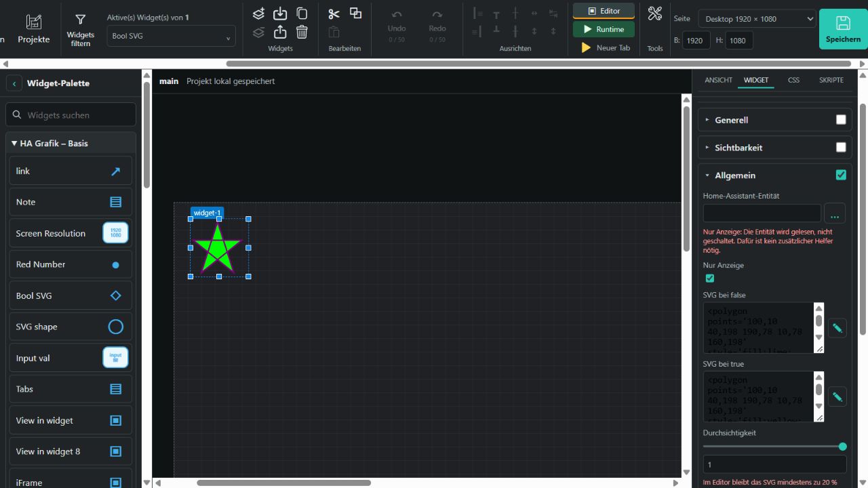Edit SVG bei false with the pencil icon
The height and width of the screenshot is (488, 868).
(837, 328)
